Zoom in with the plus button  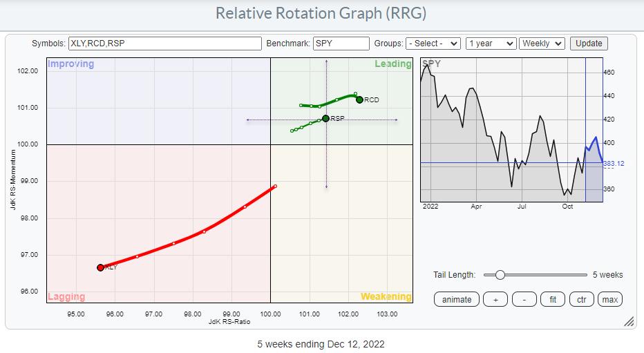click(495, 299)
